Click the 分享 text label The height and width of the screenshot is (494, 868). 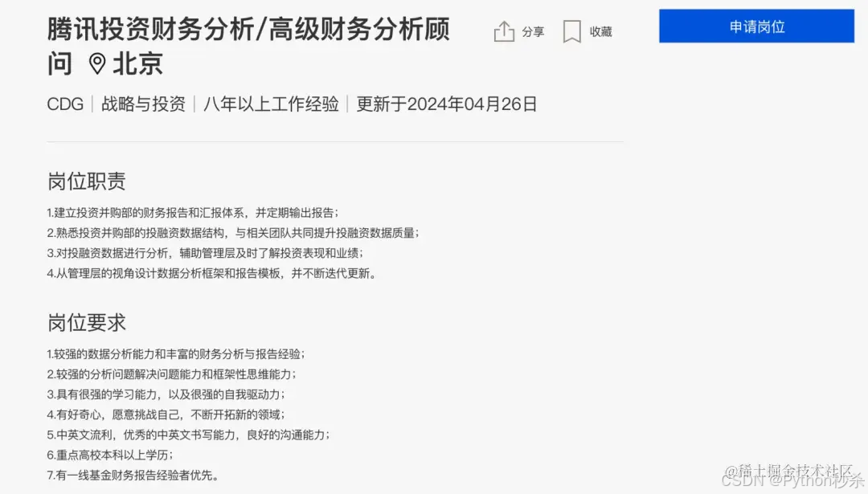(x=533, y=32)
